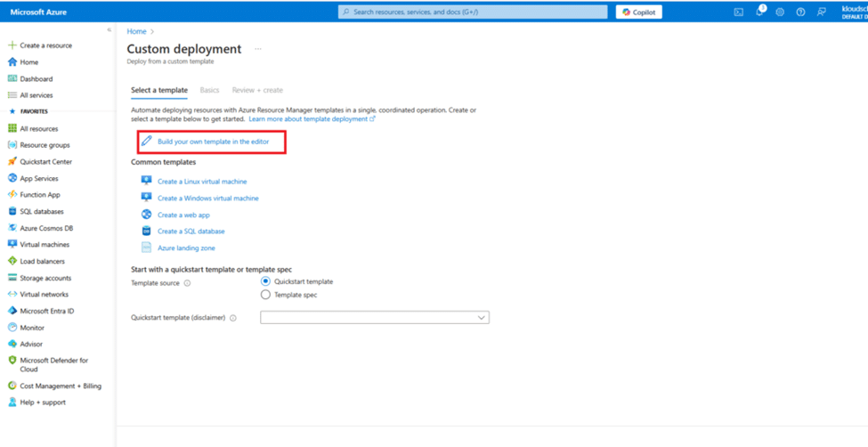The image size is (868, 447).
Task: Switch to the Review + create tab
Action: pos(257,90)
